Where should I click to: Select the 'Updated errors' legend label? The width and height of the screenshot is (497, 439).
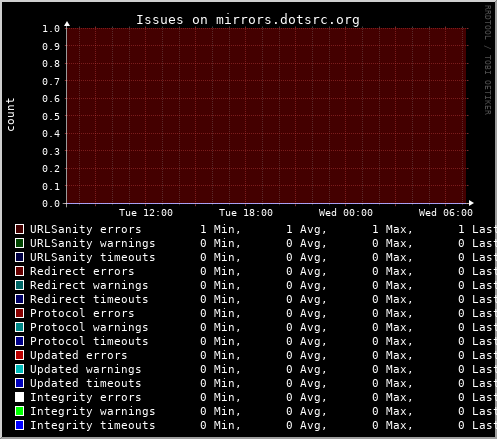pos(79,355)
